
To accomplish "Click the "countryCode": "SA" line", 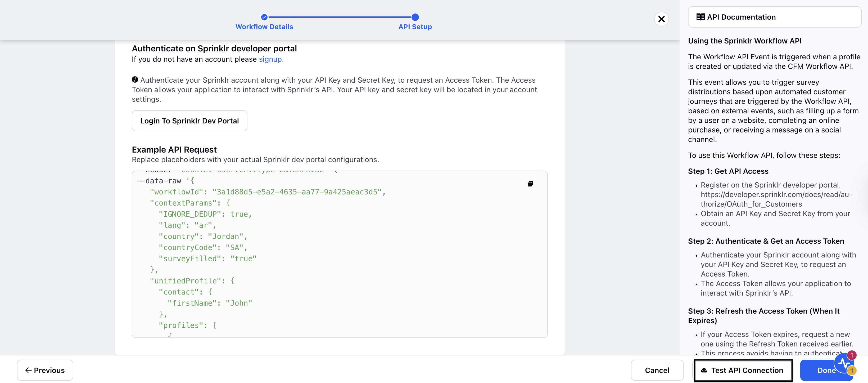I will click(203, 247).
